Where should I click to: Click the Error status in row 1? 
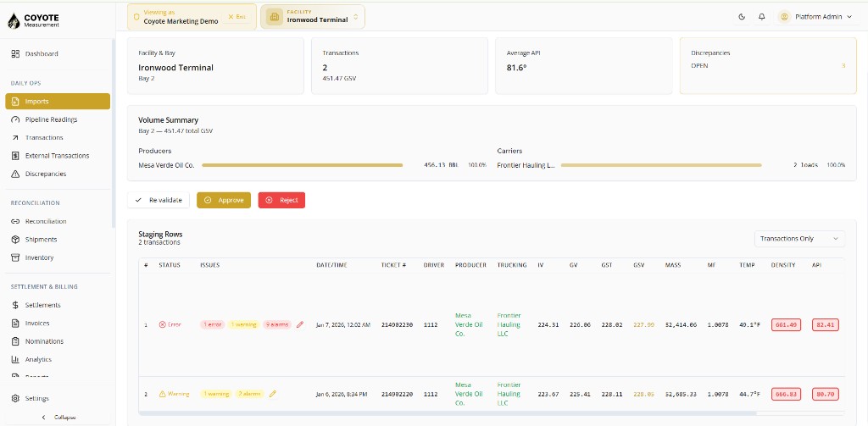[170, 324]
